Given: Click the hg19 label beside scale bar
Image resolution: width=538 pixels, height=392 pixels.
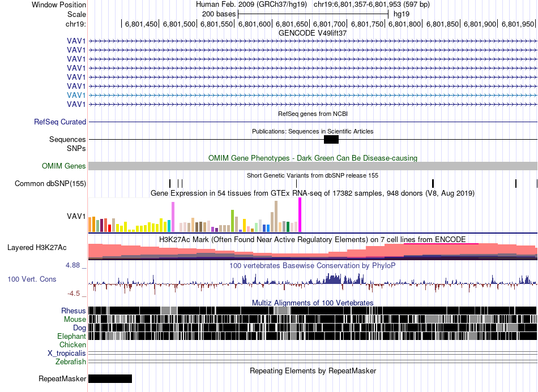Looking at the screenshot, I should pos(402,14).
